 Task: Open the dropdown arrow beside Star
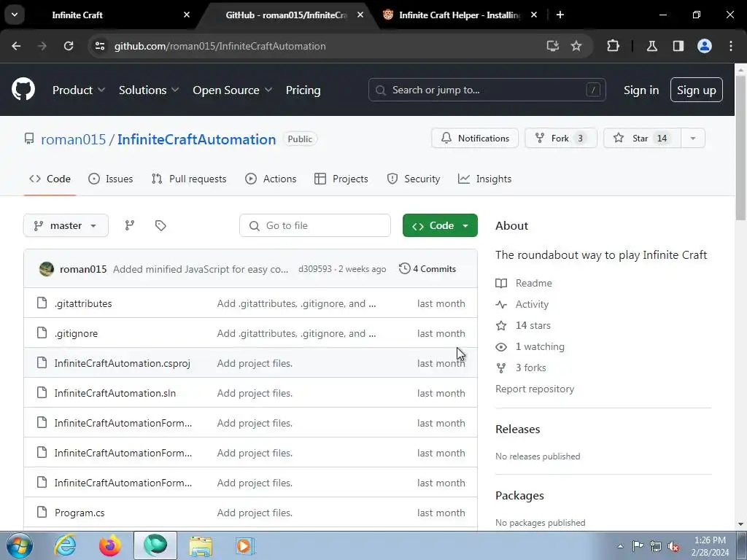(693, 138)
